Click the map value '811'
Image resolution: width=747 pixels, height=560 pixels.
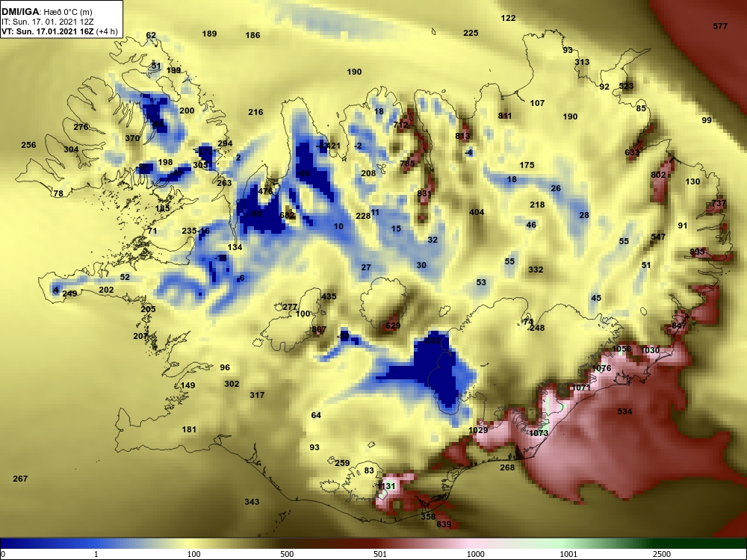pyautogui.click(x=505, y=116)
